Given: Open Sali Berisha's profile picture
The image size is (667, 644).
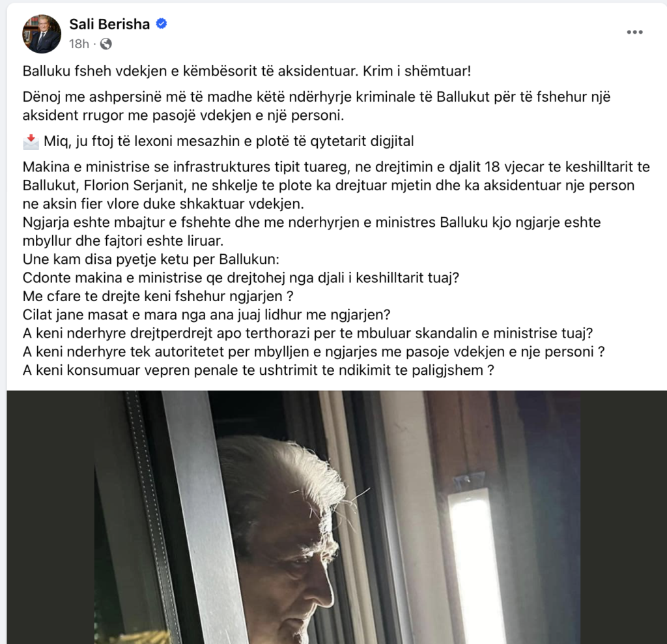Looking at the screenshot, I should (42, 34).
